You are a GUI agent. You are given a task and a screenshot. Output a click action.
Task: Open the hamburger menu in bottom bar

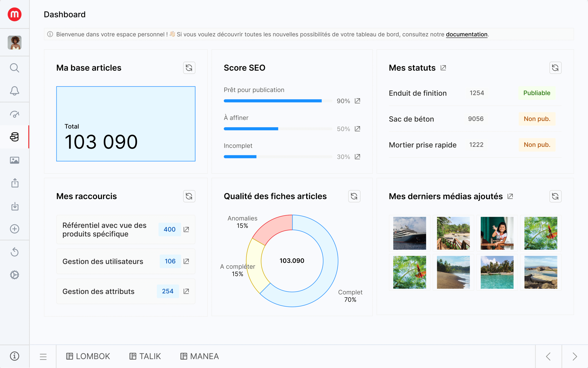coord(43,357)
